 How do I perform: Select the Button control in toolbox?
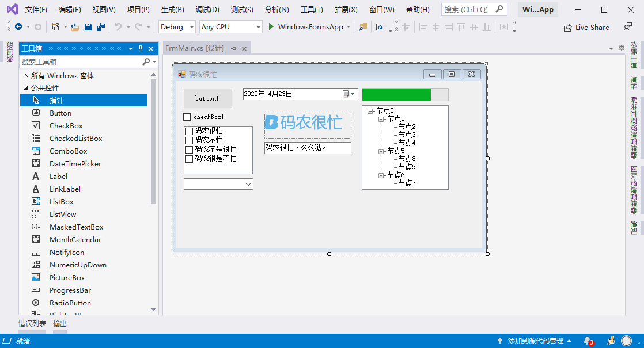click(x=84, y=113)
